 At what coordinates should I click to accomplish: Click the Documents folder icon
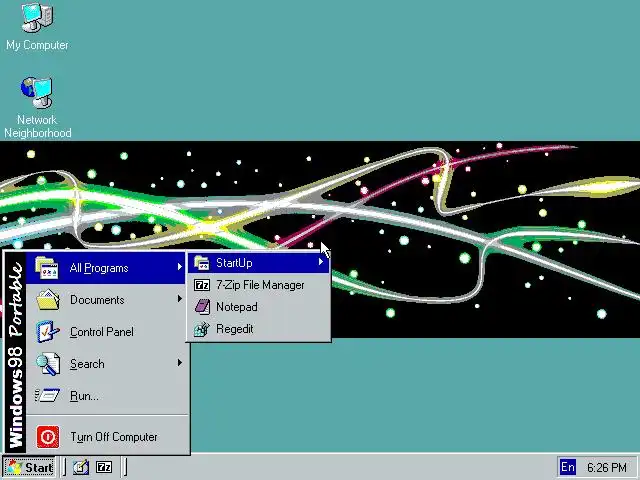point(47,300)
